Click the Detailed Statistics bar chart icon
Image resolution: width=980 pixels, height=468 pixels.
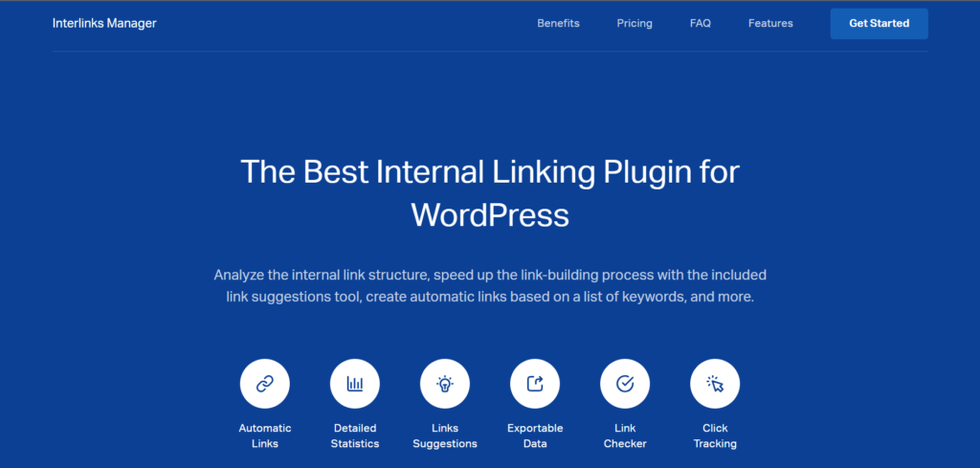coord(354,384)
